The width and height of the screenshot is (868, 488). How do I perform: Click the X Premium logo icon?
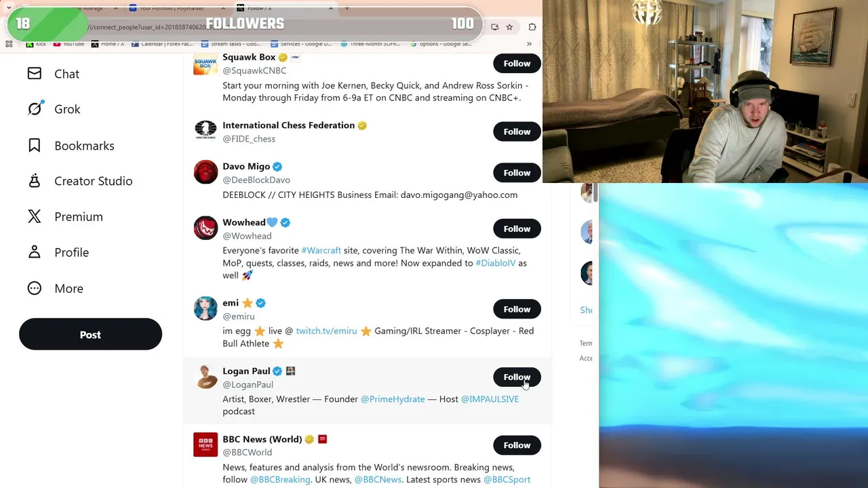pos(35,216)
